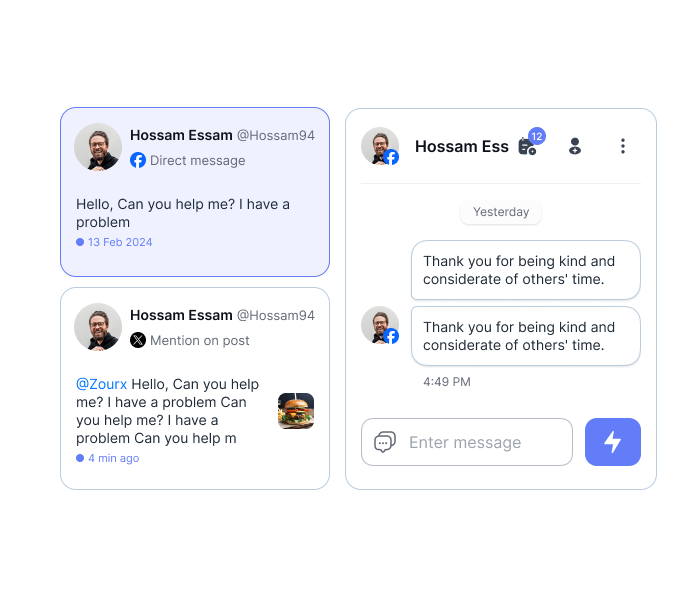Click the Facebook icon beside Direct message
Image resolution: width=700 pixels, height=600 pixels.
click(138, 160)
